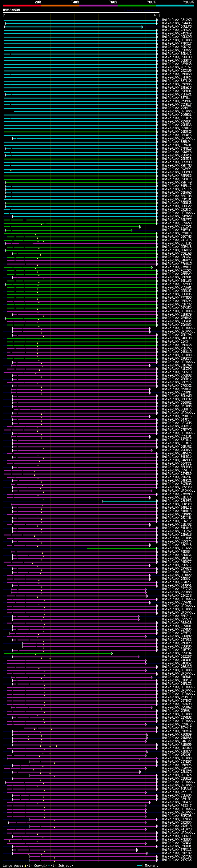The width and height of the screenshot is (197, 868).
Task: Select hit label UniRef100_Q9XYU2
Action: pos(177,857)
